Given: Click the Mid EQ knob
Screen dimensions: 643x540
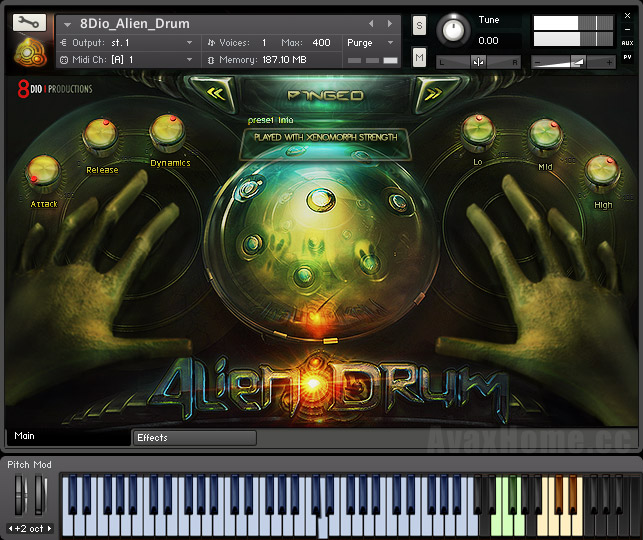Looking at the screenshot, I should tap(545, 135).
